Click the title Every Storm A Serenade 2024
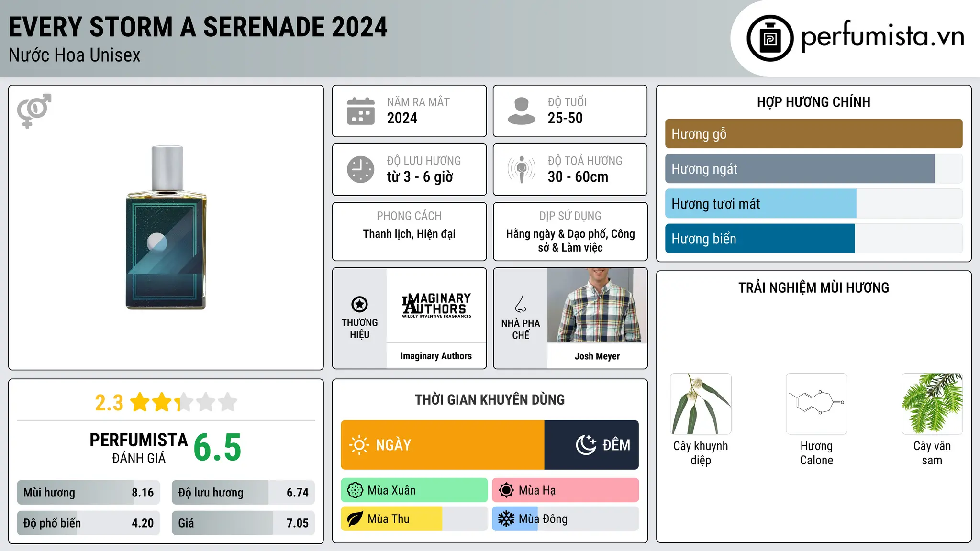This screenshot has width=980, height=551. (198, 27)
